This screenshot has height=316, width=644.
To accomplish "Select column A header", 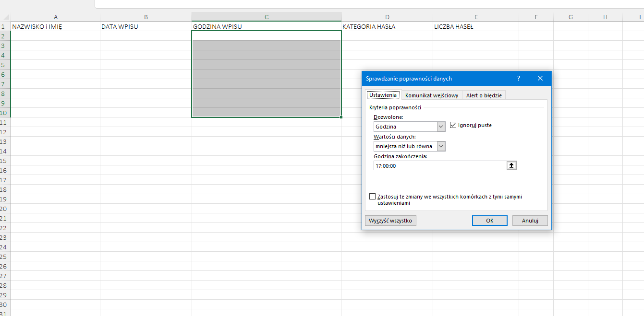I will [x=55, y=17].
